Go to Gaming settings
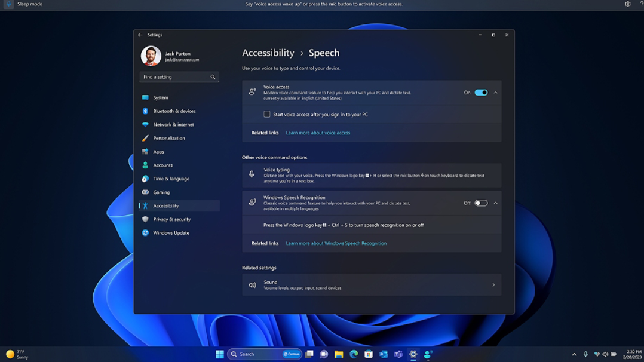This screenshot has width=644, height=362. tap(179, 192)
